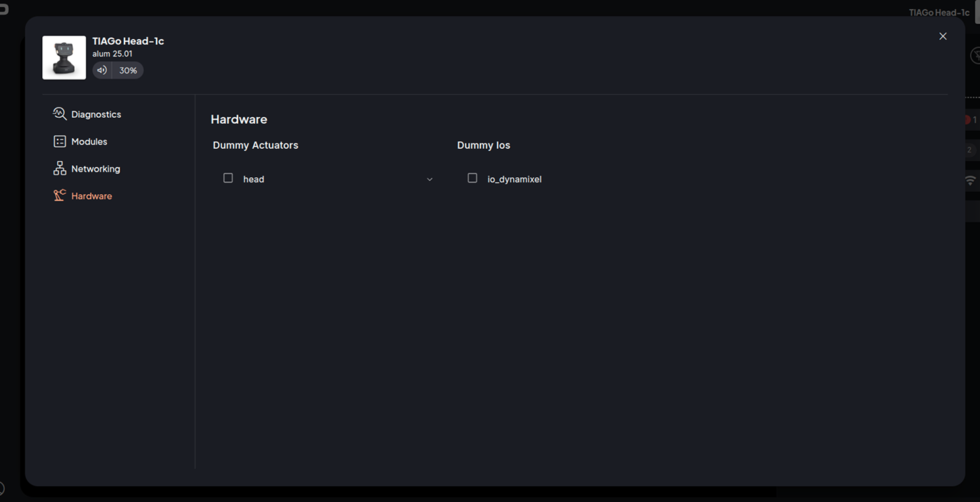Tick the io_dynamixel checkbox
The width and height of the screenshot is (980, 502).
(x=472, y=178)
